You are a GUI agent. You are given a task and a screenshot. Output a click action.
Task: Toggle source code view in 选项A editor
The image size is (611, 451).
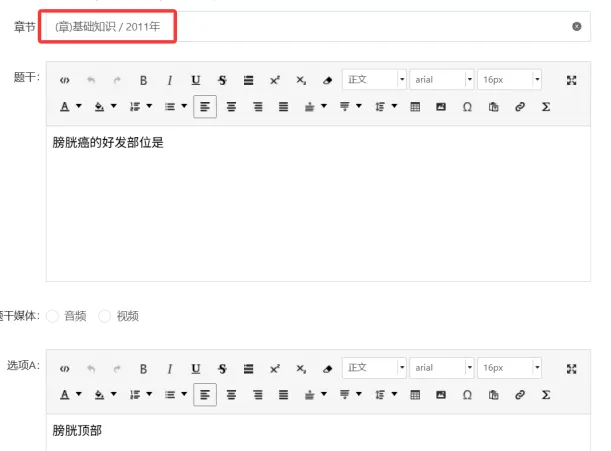(65, 369)
